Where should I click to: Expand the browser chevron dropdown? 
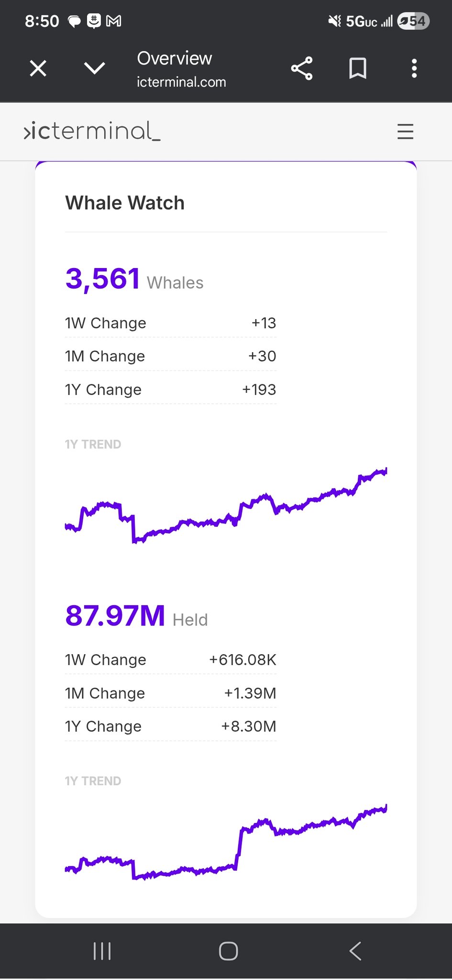tap(94, 68)
